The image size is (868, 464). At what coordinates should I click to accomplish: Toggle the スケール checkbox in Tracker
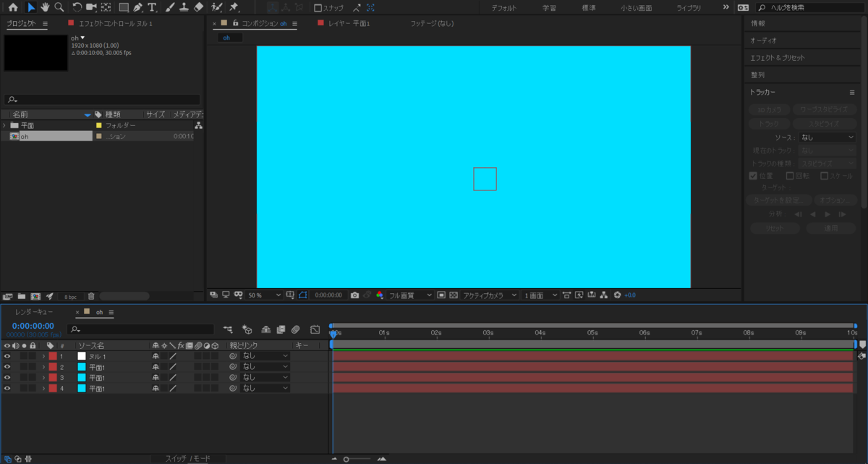click(824, 176)
